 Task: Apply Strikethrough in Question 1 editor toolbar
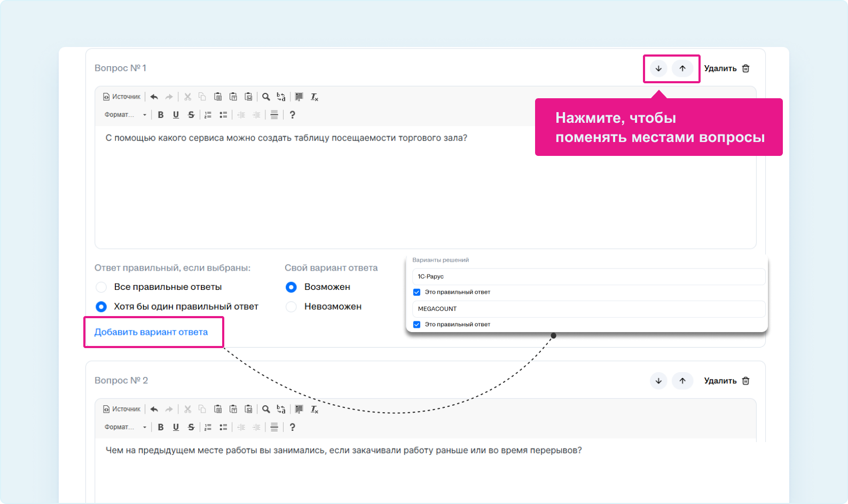click(191, 115)
